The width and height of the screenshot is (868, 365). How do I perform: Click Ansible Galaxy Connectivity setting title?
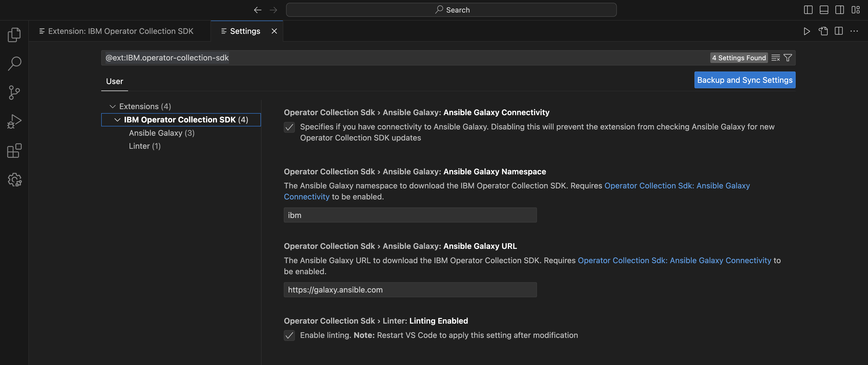[x=416, y=113]
